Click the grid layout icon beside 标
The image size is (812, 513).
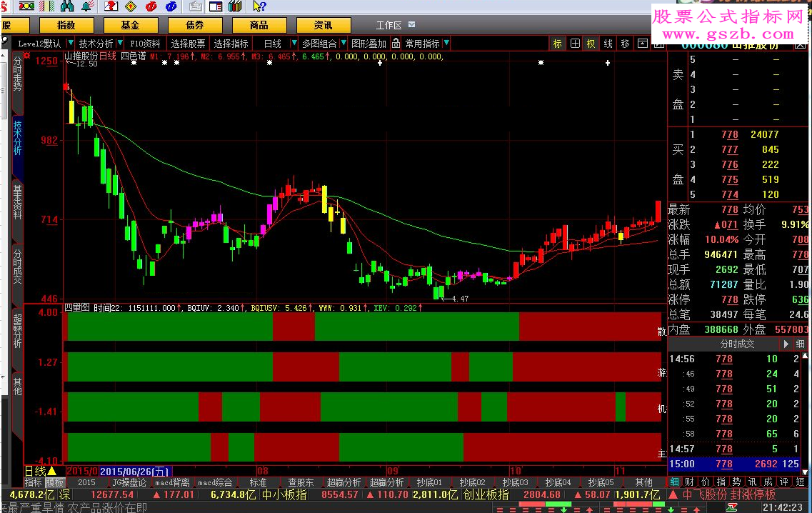[x=575, y=44]
